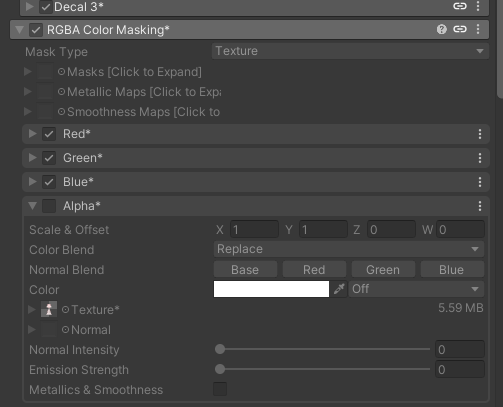
Task: Open the three-dot menu on the Green section
Action: pos(480,158)
